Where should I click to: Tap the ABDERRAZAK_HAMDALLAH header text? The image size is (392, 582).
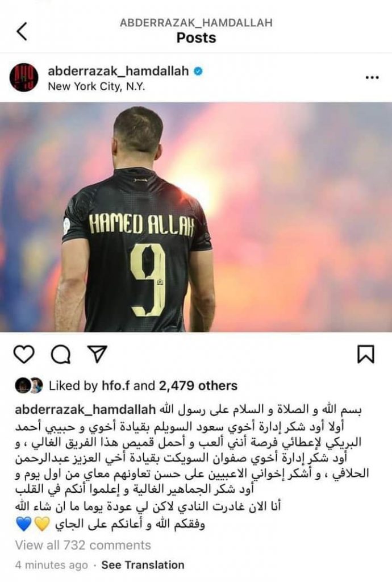pyautogui.click(x=196, y=23)
